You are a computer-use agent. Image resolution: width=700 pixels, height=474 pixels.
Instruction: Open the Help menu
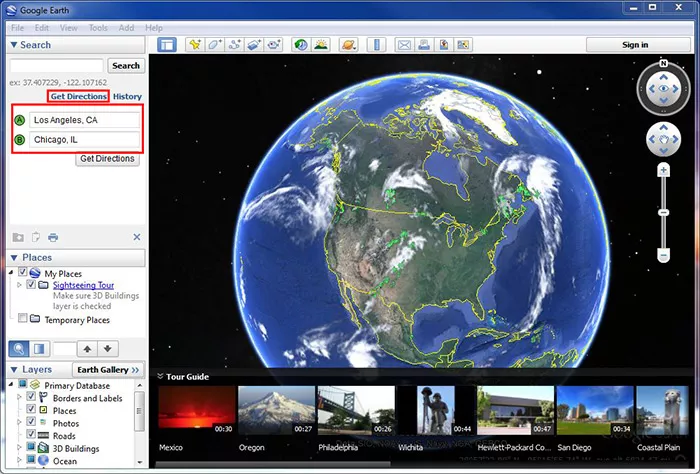click(x=154, y=28)
